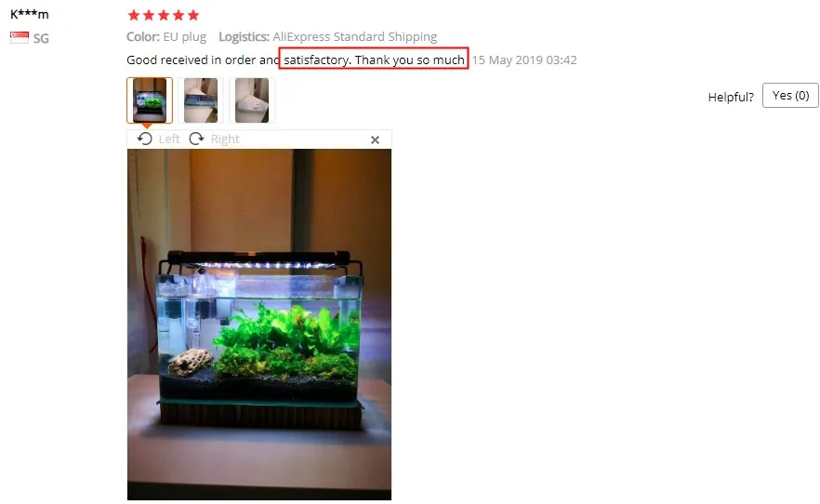Rotate the photo right using the clockwise icon

click(x=197, y=139)
